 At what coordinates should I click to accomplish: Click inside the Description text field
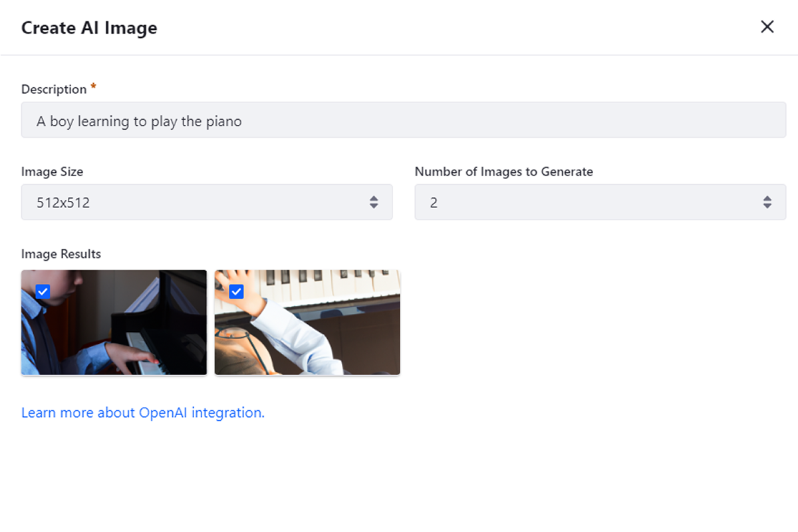click(465, 120)
